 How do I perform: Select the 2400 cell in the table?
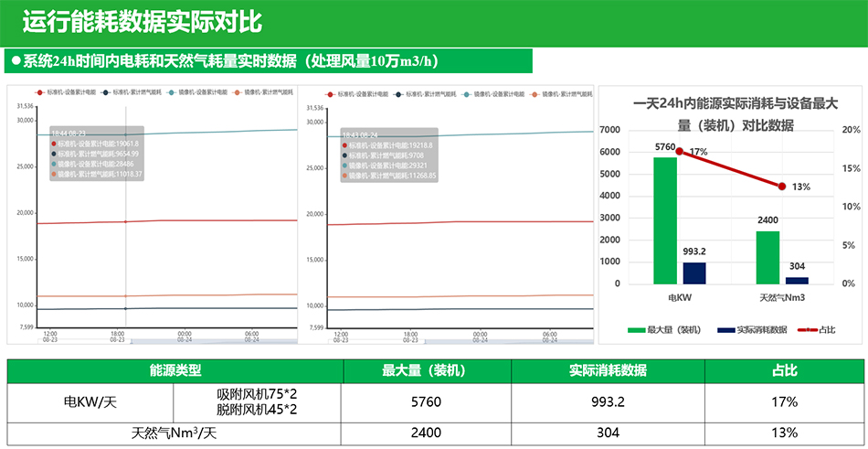click(x=427, y=433)
